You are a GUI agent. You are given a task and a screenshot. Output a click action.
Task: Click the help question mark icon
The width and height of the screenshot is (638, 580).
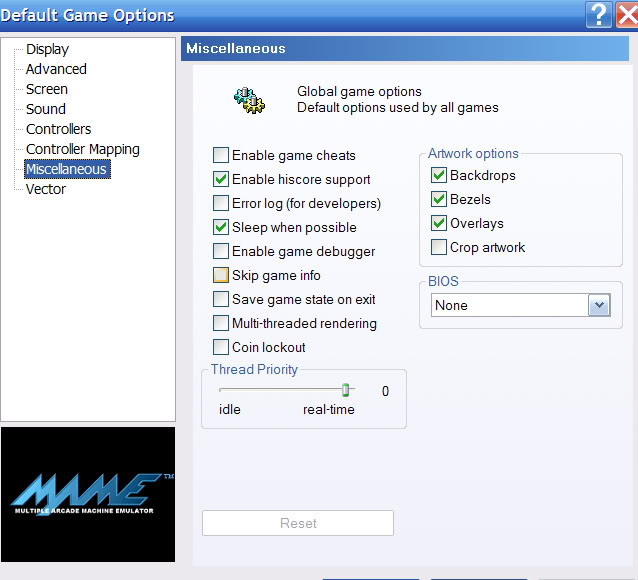[600, 14]
